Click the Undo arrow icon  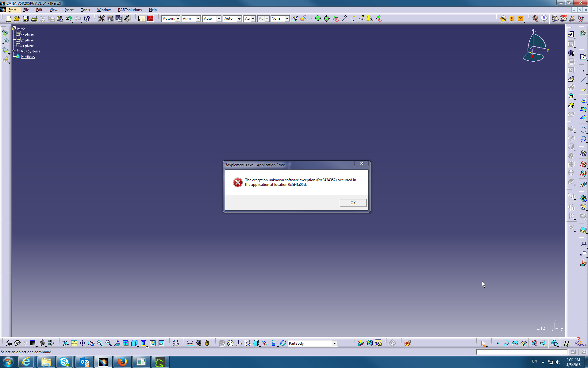coord(69,19)
